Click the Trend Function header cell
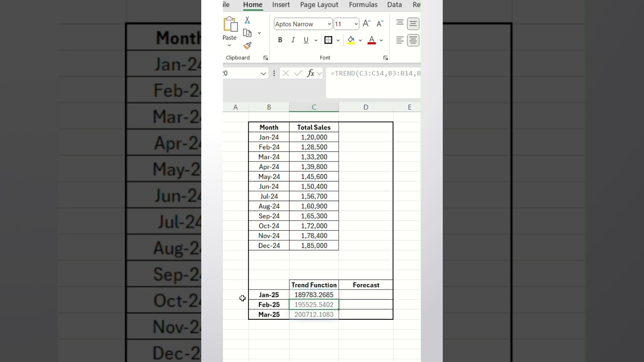The image size is (644, 362). [x=314, y=285]
